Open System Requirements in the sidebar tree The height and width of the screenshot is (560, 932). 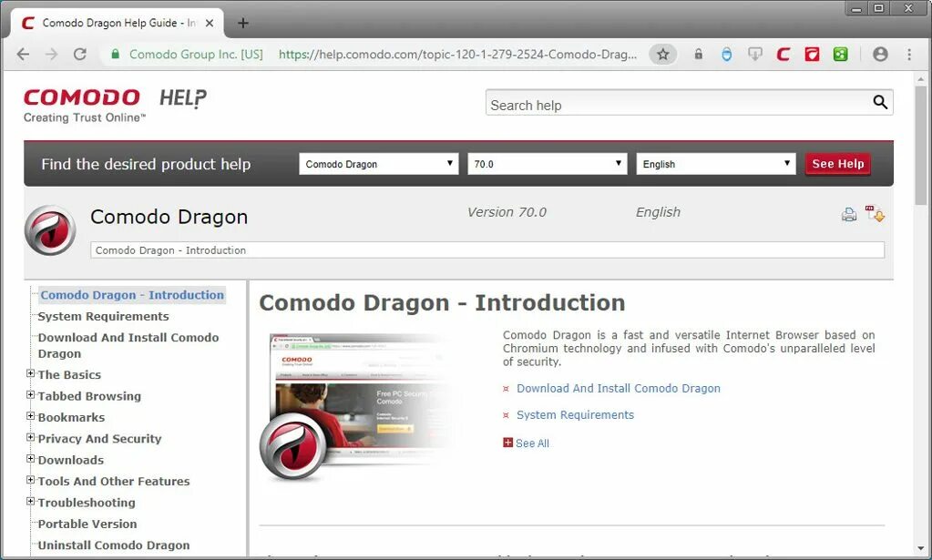104,317
